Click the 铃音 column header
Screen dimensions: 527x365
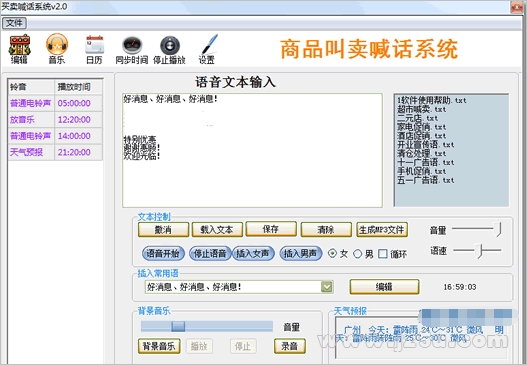point(31,87)
